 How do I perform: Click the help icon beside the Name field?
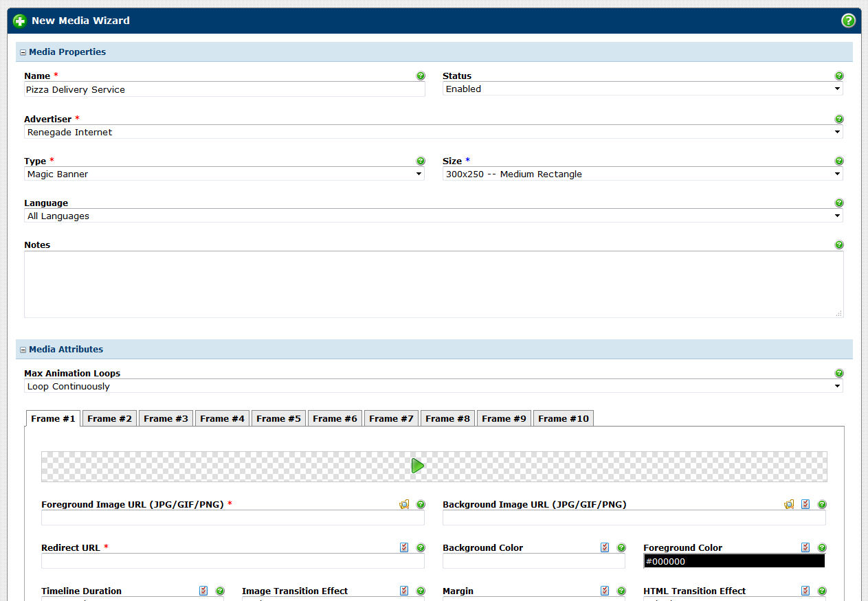coord(421,76)
